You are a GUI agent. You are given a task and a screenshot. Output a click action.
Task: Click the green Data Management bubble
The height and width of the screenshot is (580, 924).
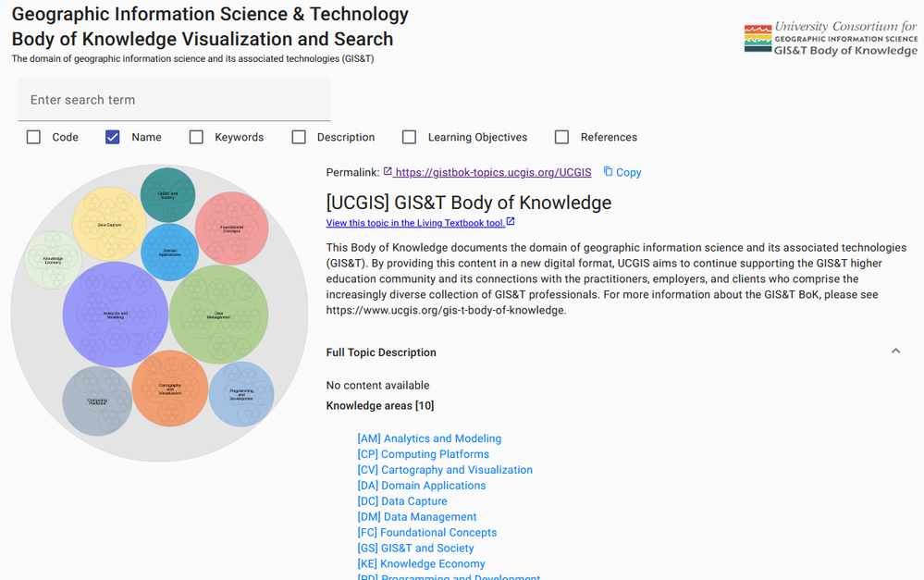219,315
